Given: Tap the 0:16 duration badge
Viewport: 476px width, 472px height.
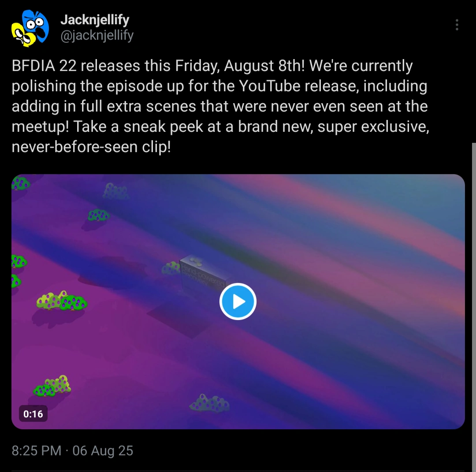Looking at the screenshot, I should pyautogui.click(x=33, y=414).
